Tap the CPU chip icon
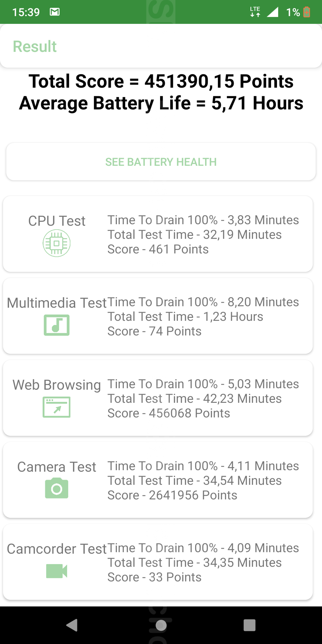Image resolution: width=322 pixels, height=644 pixels. click(x=57, y=243)
